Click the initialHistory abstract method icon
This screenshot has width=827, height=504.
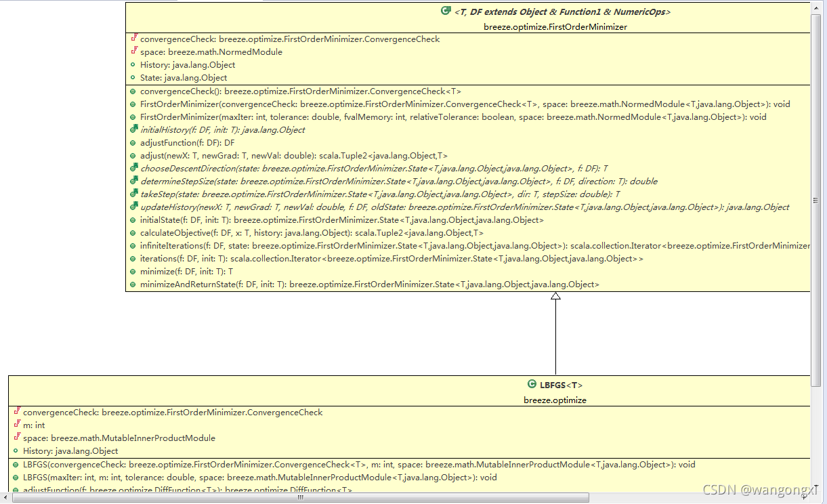point(133,129)
